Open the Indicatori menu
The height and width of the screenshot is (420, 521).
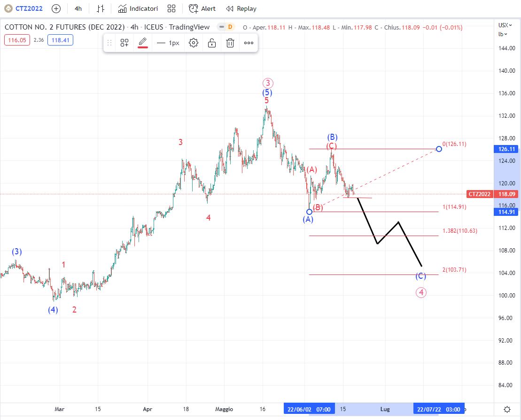pyautogui.click(x=138, y=8)
